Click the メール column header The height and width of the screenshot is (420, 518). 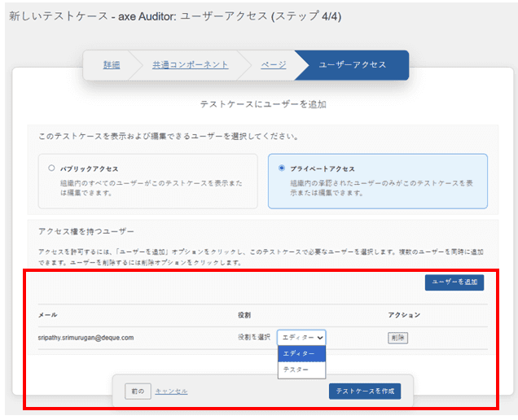[x=46, y=314]
